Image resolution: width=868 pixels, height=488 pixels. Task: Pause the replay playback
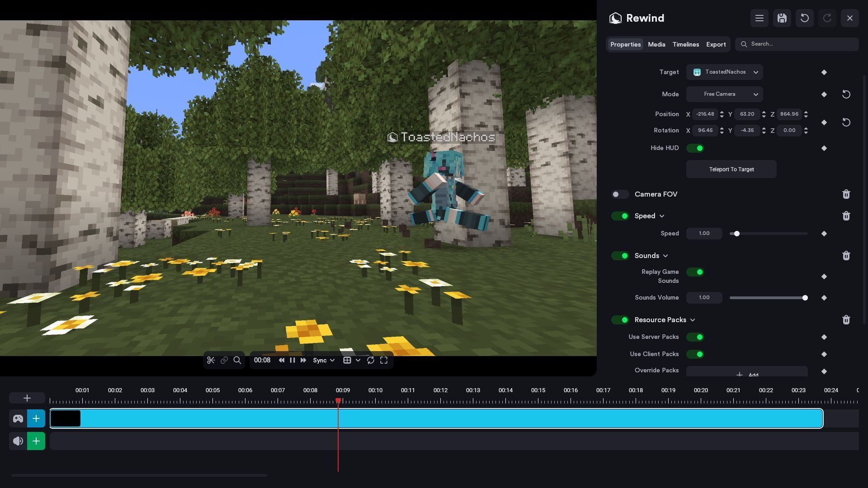292,360
